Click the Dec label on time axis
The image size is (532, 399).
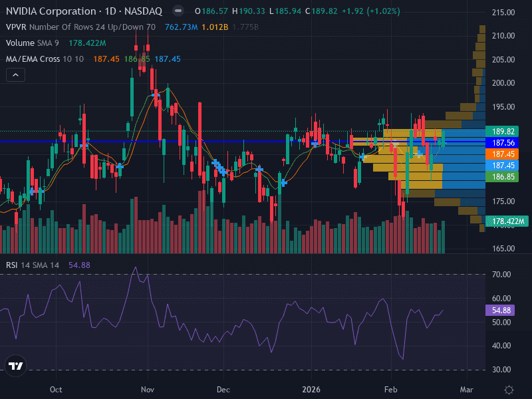point(223,390)
